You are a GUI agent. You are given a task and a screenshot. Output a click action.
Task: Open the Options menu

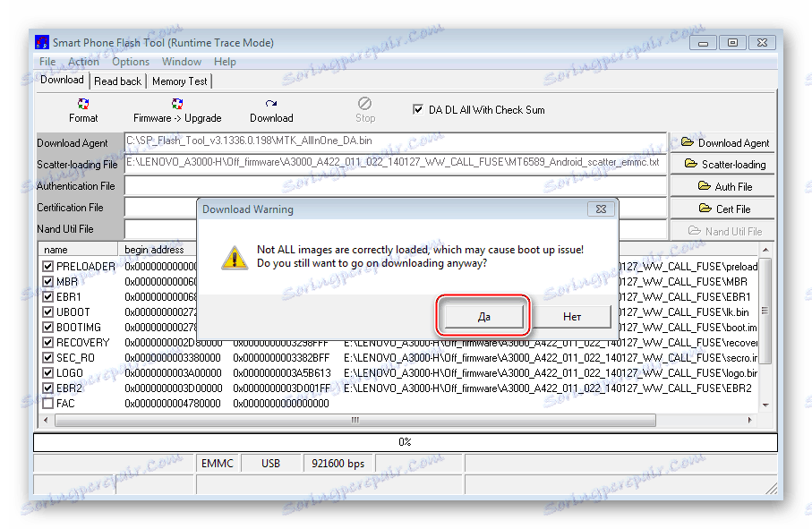(x=131, y=62)
